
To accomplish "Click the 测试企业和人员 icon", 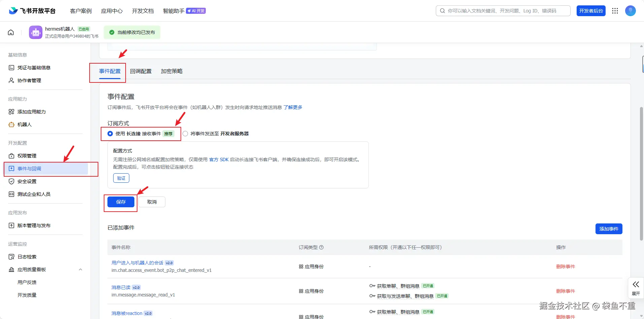I will (x=11, y=194).
